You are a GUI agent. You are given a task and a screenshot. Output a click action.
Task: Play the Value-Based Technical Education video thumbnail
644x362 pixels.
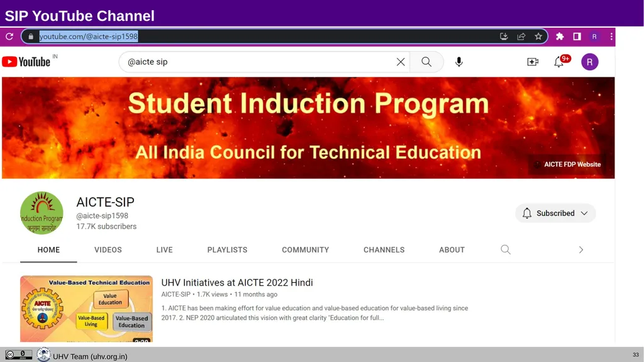86,309
